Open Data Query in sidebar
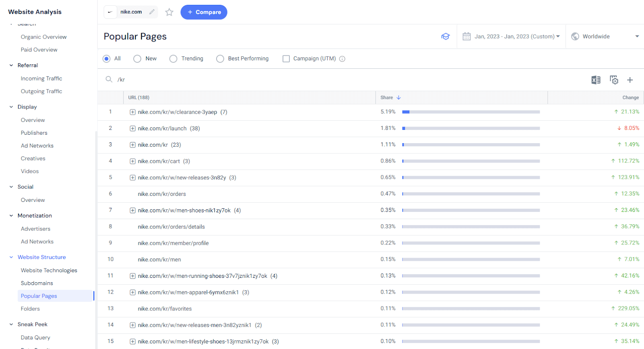Viewport: 644px width, 349px height. point(35,337)
